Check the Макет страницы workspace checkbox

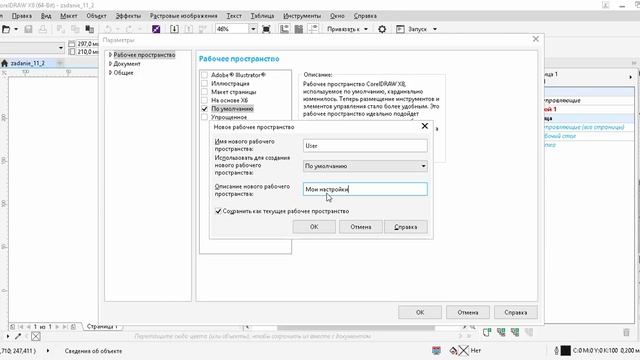click(x=204, y=92)
